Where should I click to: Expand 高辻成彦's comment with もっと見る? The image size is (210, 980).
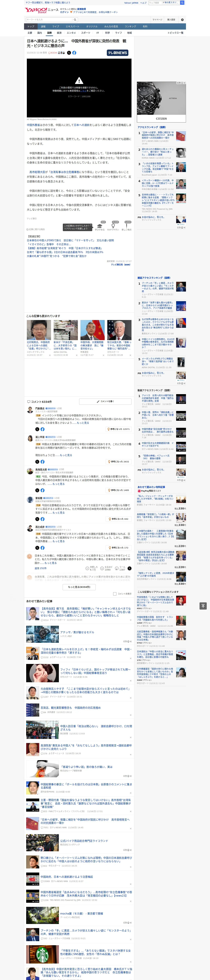[59, 541]
